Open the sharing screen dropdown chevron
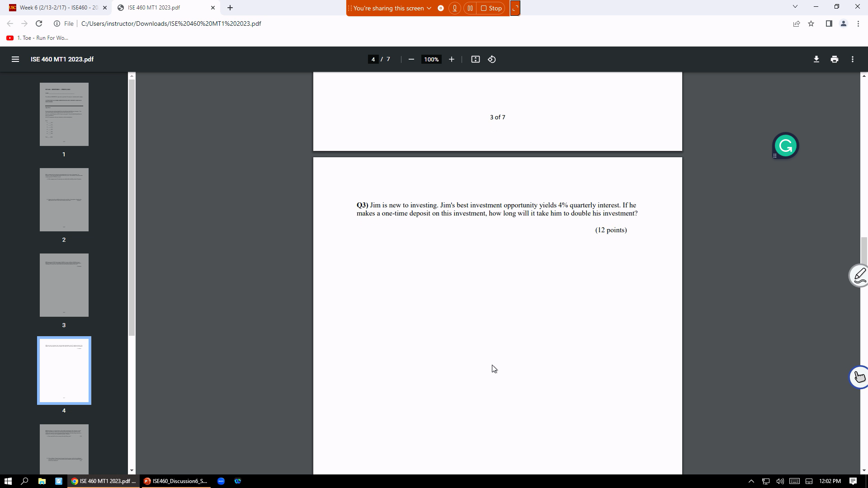Image resolution: width=868 pixels, height=488 pixels. click(429, 8)
